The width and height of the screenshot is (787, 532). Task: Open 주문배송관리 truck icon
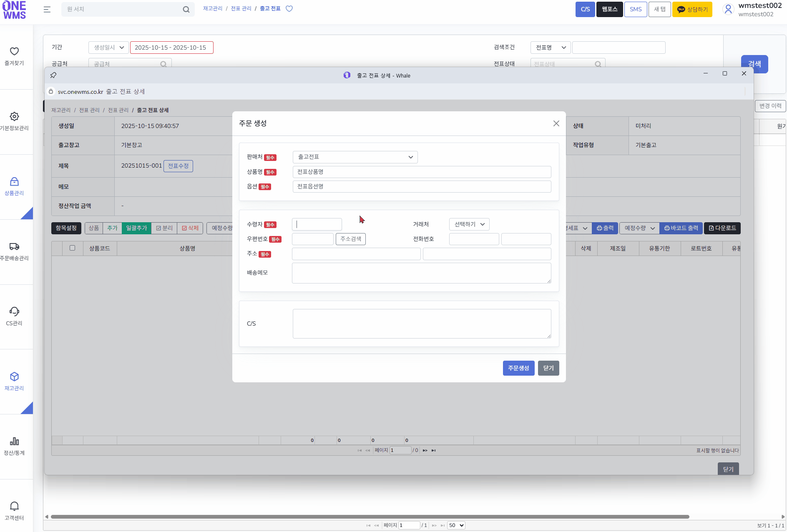tap(14, 246)
